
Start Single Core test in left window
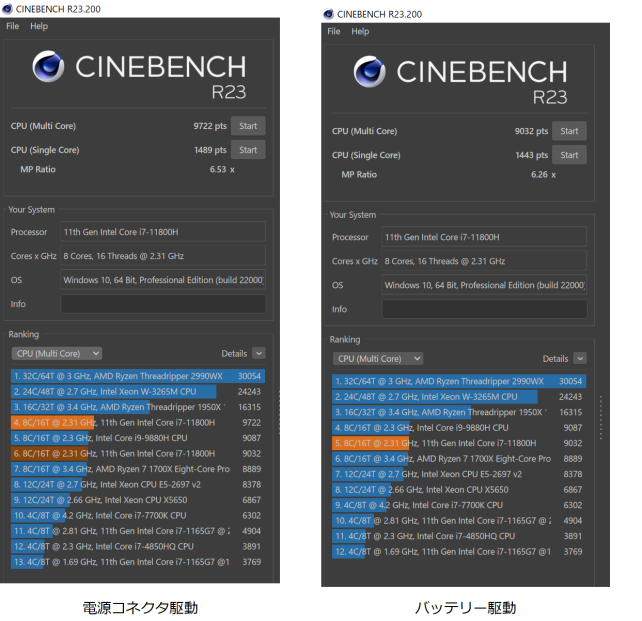248,150
